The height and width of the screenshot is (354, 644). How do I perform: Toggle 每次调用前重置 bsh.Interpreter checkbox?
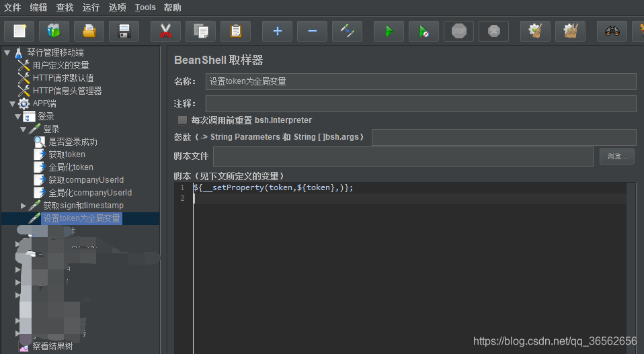tap(182, 120)
